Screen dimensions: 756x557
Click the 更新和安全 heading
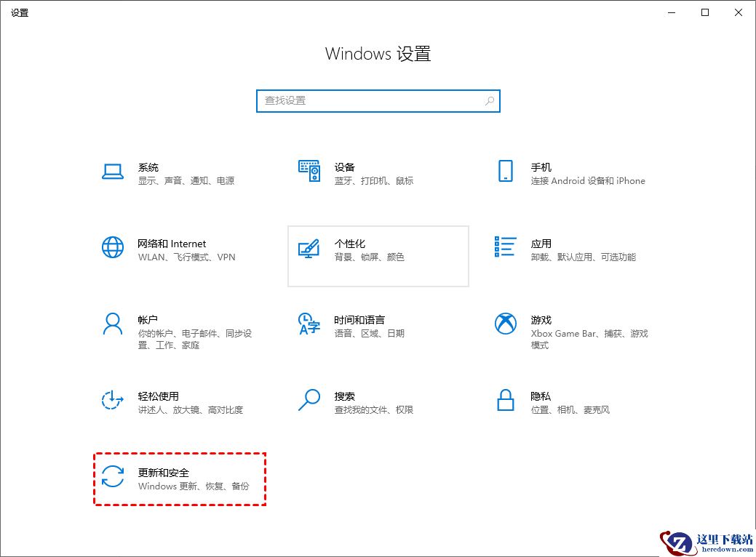164,473
